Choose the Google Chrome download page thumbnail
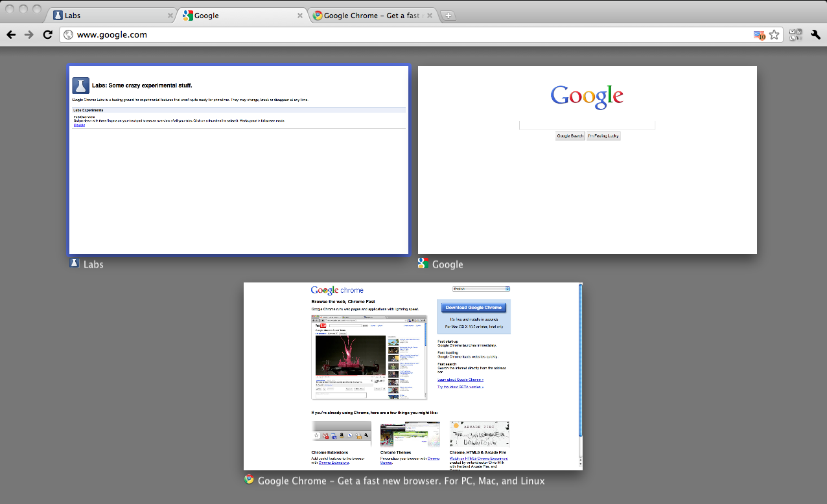827x504 pixels. (x=413, y=376)
